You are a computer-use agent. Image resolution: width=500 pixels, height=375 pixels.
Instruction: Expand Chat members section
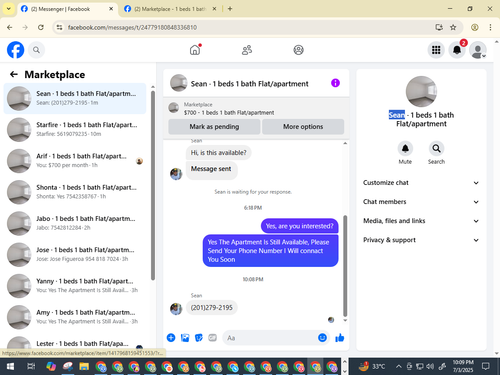tap(421, 202)
